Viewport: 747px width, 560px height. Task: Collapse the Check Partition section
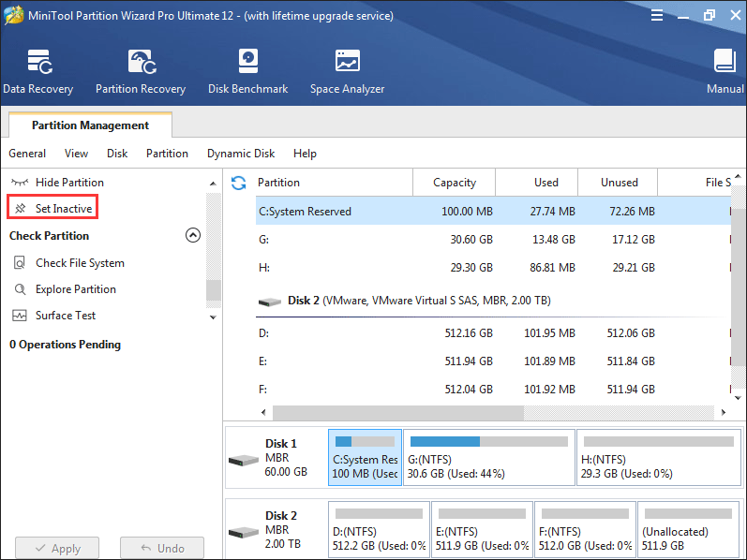tap(193, 235)
